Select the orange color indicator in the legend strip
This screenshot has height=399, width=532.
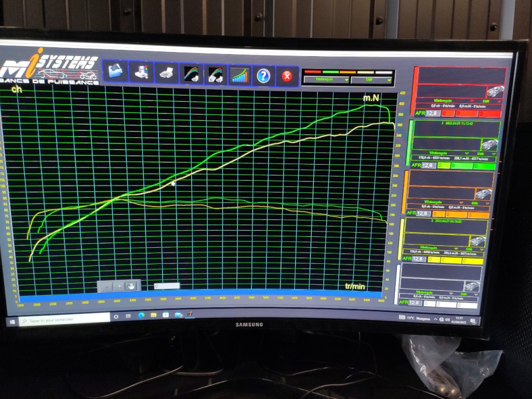coord(348,72)
